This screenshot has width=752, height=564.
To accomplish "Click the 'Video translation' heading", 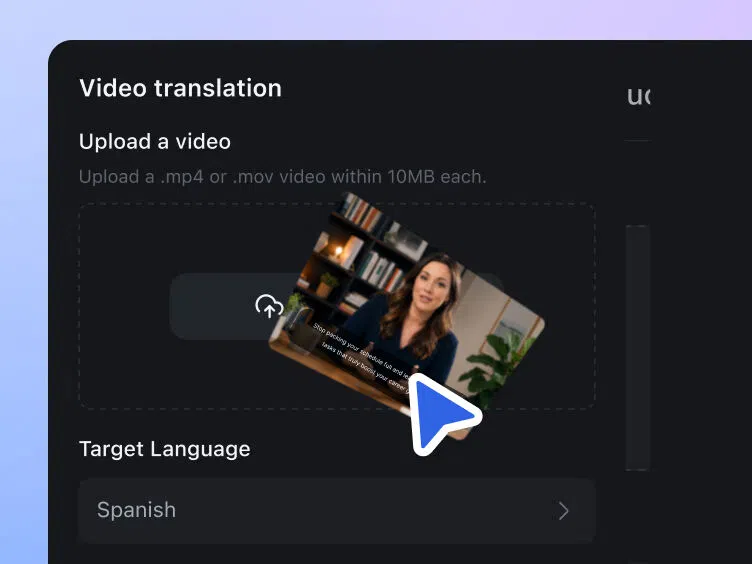I will [180, 88].
